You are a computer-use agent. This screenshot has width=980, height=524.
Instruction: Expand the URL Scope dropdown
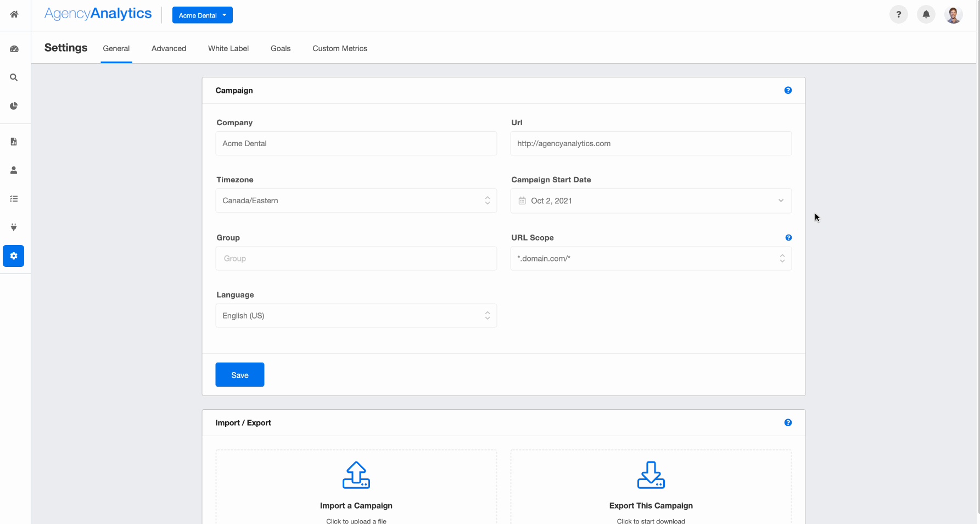pos(651,259)
